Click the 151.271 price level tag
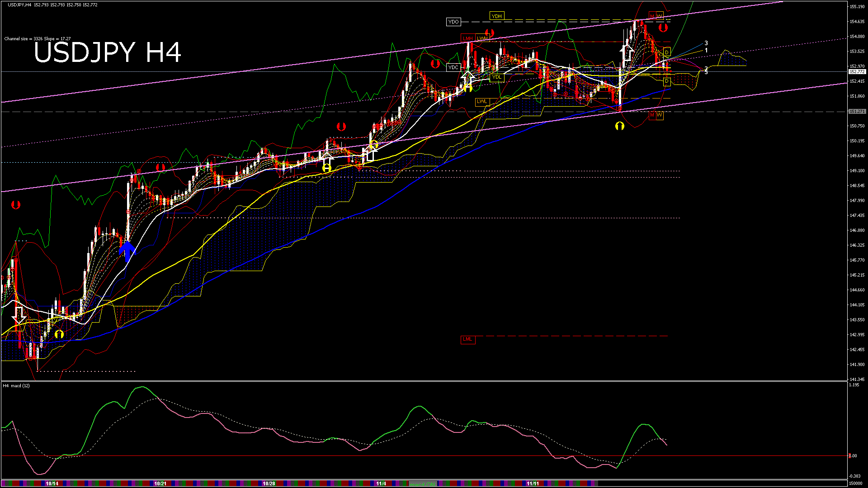 tap(857, 111)
